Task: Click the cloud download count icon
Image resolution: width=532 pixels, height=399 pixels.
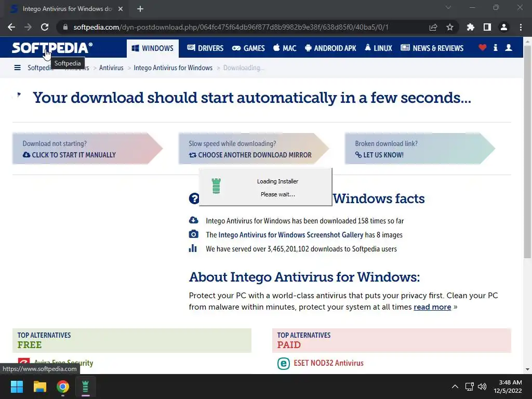Action: click(x=193, y=220)
